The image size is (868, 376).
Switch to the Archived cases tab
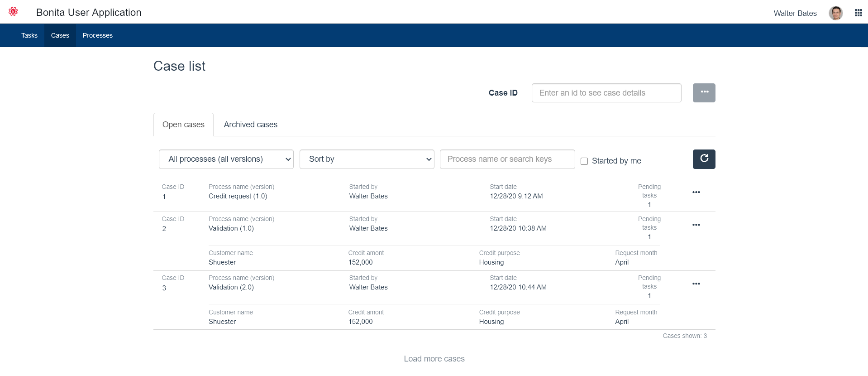pos(250,125)
